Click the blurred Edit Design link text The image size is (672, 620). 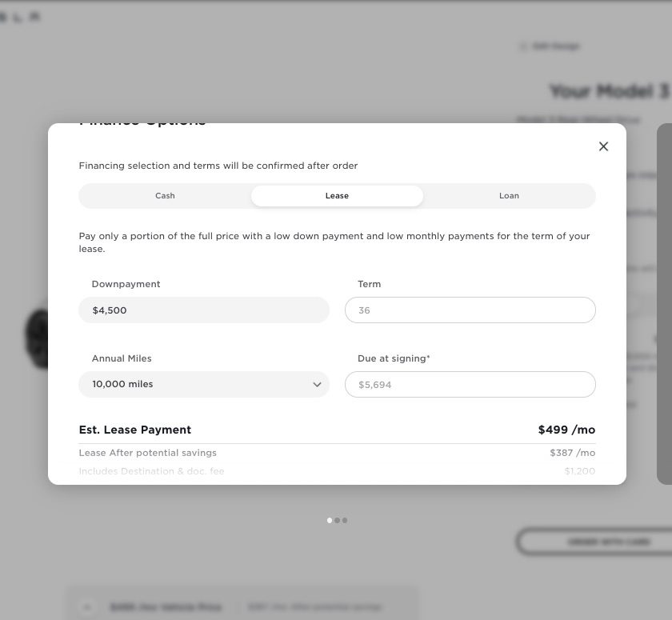556,46
